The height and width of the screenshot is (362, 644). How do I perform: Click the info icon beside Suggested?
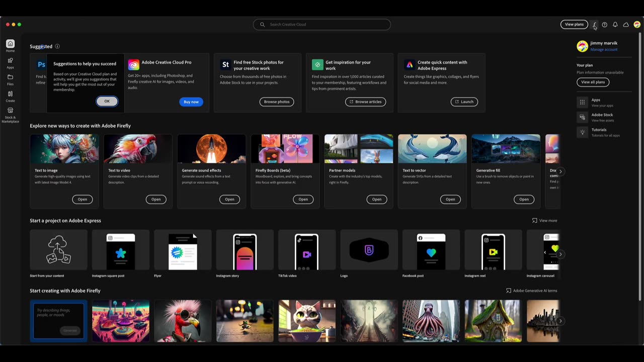(57, 46)
